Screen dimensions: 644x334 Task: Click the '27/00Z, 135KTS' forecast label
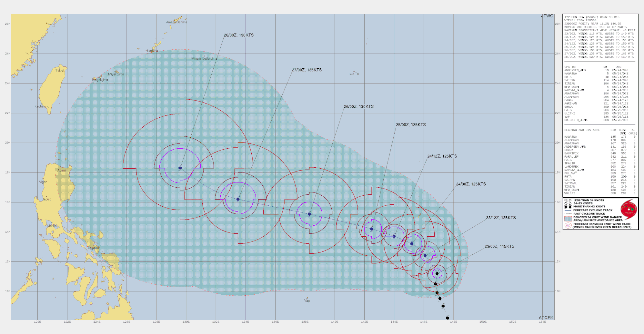coord(307,70)
